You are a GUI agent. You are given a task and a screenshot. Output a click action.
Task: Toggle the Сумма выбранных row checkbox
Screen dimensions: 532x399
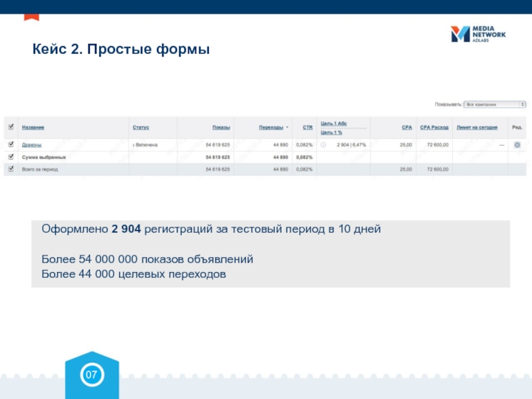point(11,157)
